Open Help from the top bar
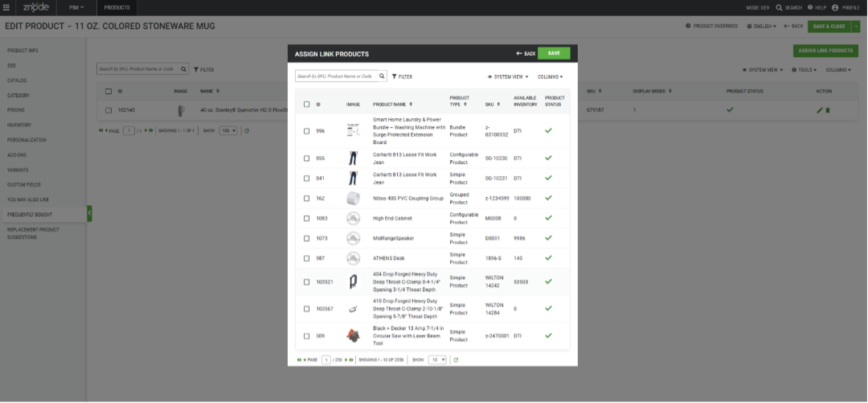The image size is (868, 403). click(x=817, y=8)
